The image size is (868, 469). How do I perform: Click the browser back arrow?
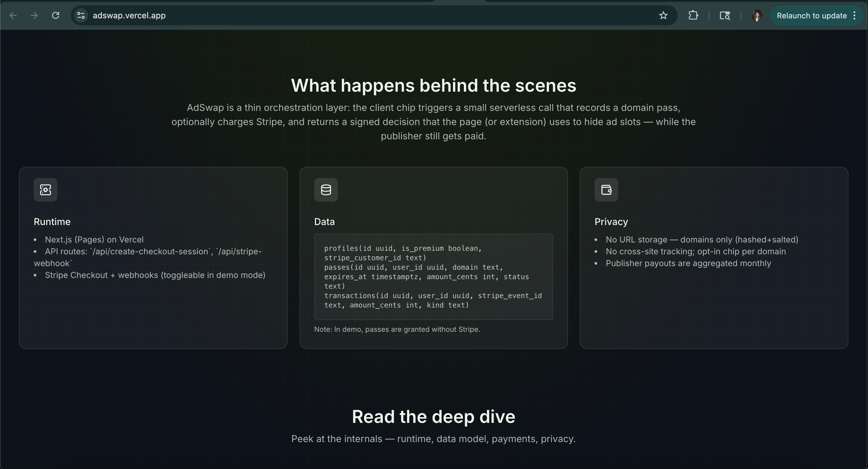[13, 15]
